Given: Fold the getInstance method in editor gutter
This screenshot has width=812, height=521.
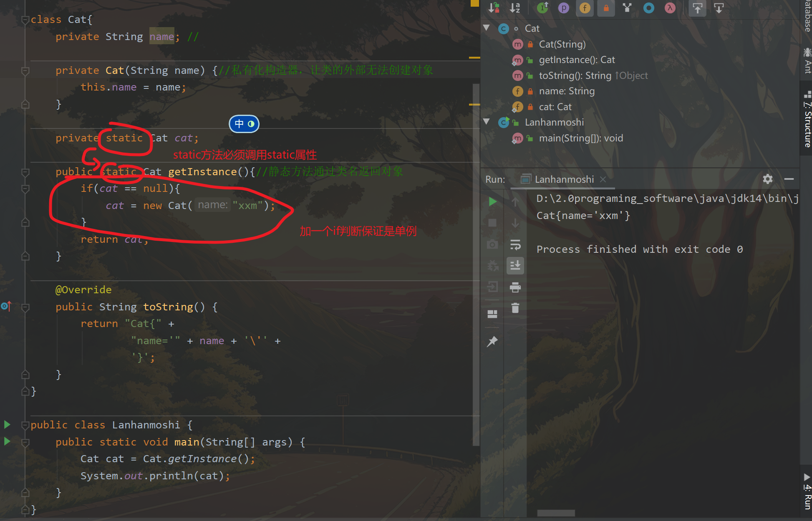Looking at the screenshot, I should pyautogui.click(x=25, y=172).
